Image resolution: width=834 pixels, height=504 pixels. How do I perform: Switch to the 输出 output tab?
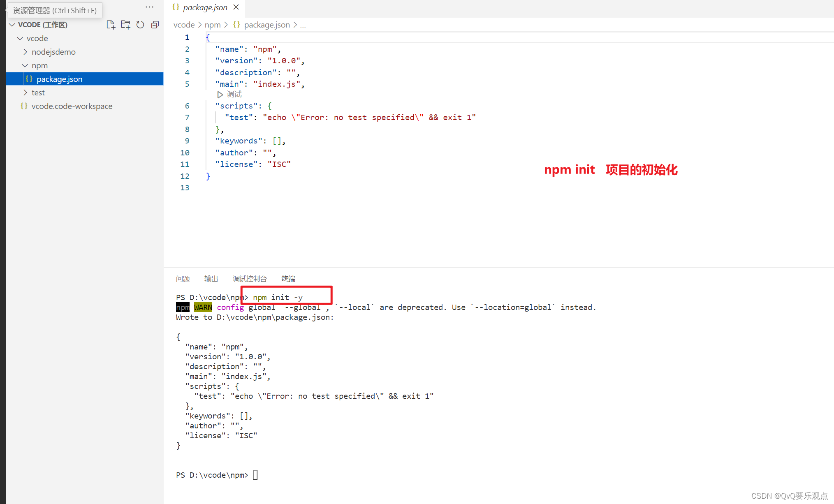click(211, 279)
